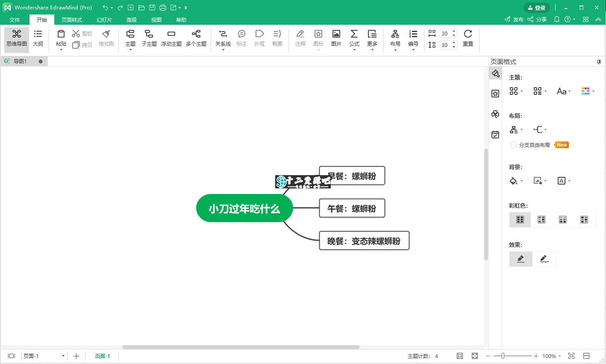The height and width of the screenshot is (364, 606).
Task: Enable 分支自由布局 checkbox
Action: 514,145
